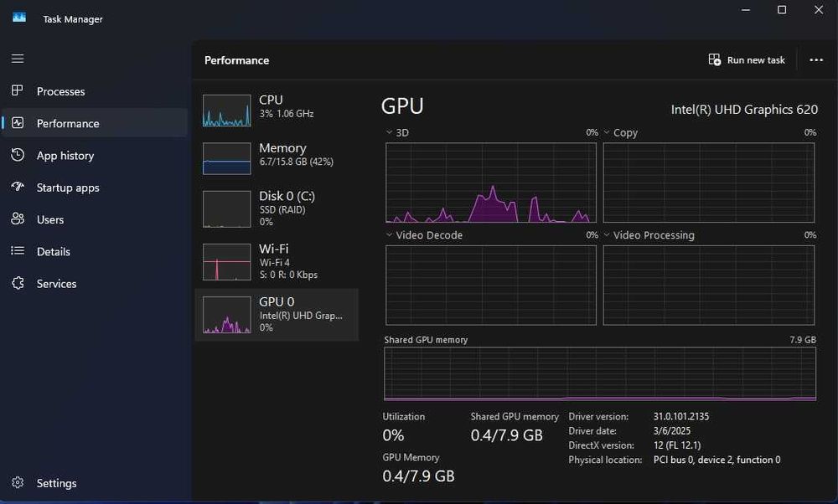Open the Video Decode graph dropdown

[x=390, y=235]
